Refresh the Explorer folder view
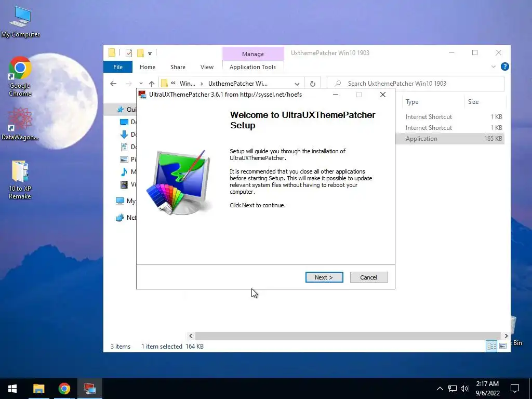 click(x=312, y=84)
